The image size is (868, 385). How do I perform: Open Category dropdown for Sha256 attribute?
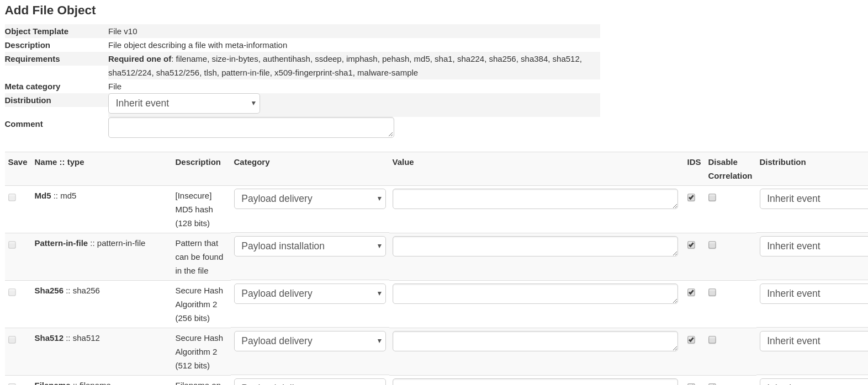click(310, 293)
